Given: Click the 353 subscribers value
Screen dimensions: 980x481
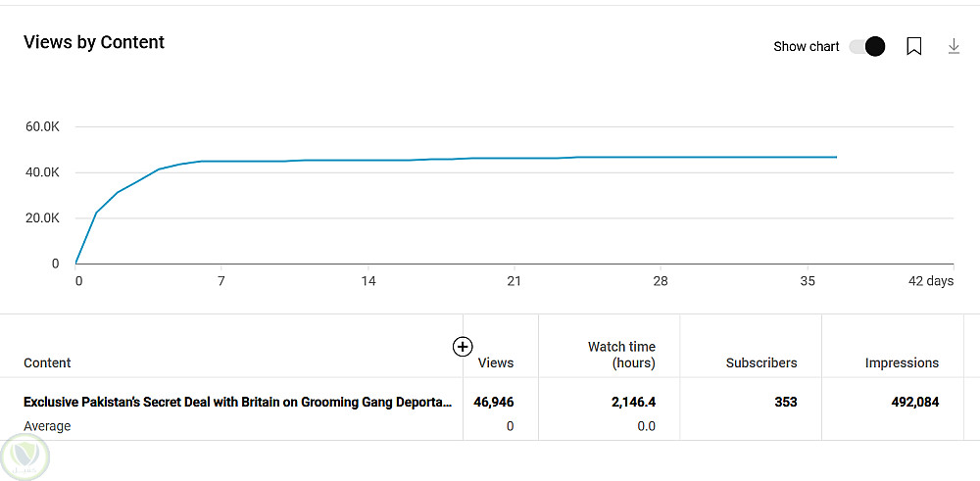Looking at the screenshot, I should coord(784,402).
